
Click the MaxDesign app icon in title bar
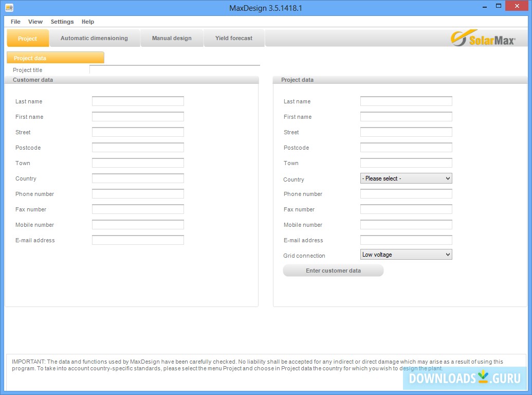9,8
